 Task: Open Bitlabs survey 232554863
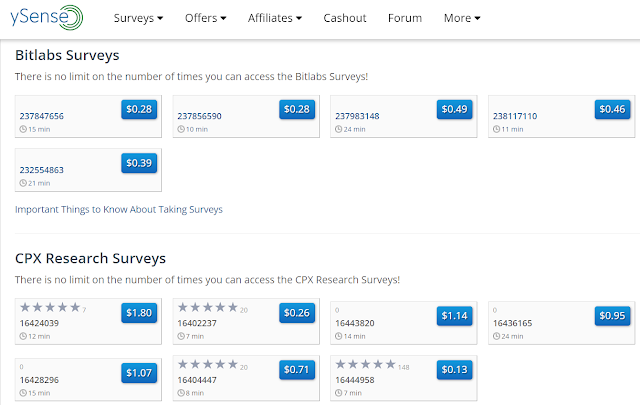[x=42, y=170]
